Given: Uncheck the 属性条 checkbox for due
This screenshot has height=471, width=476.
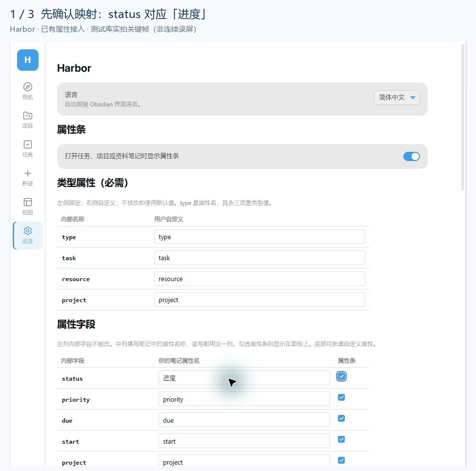Looking at the screenshot, I should 341,418.
